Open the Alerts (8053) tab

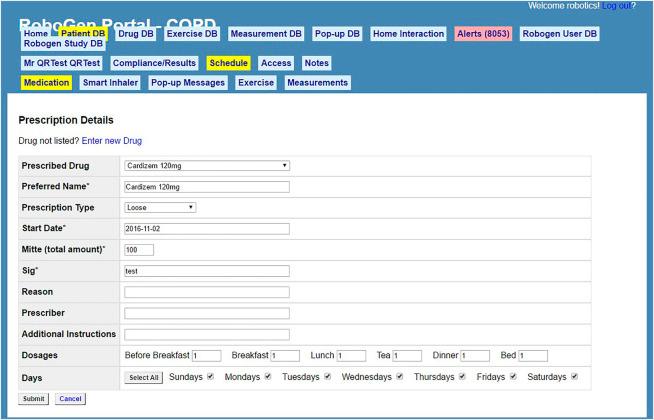coord(483,34)
